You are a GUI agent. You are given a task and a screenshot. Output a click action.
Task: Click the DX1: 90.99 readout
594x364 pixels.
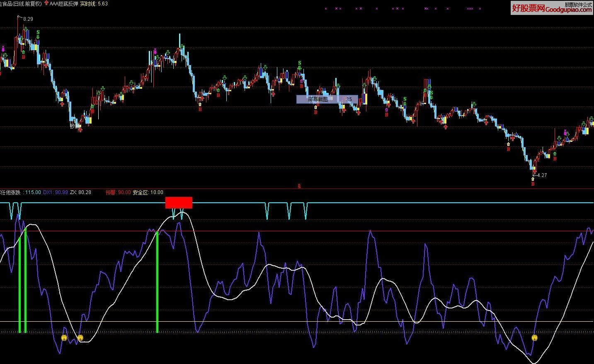(56, 192)
